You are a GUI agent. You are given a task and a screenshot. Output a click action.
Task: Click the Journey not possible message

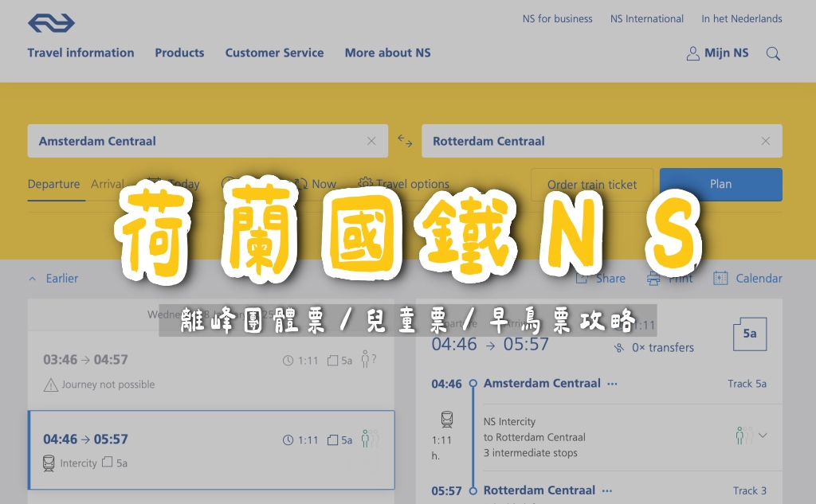point(108,385)
